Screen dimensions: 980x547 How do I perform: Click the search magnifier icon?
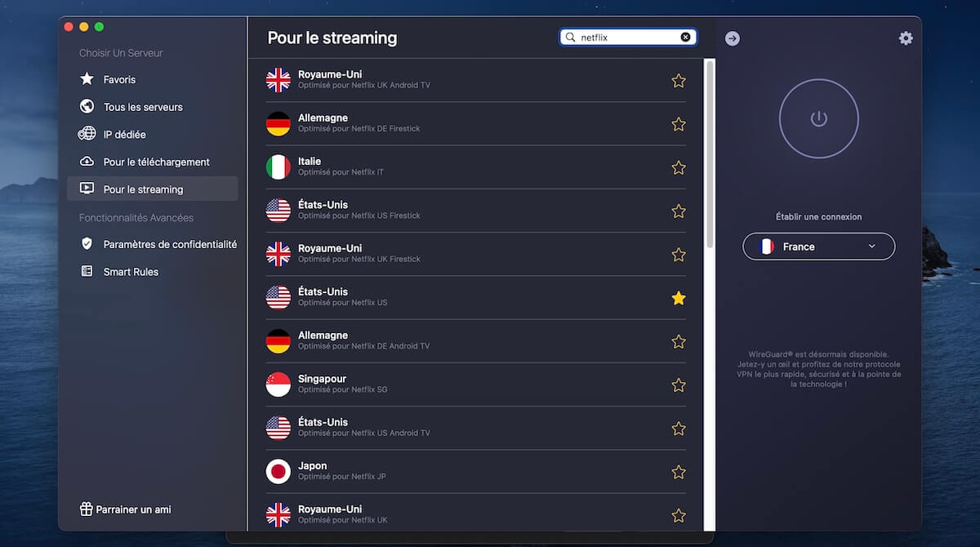coord(571,37)
